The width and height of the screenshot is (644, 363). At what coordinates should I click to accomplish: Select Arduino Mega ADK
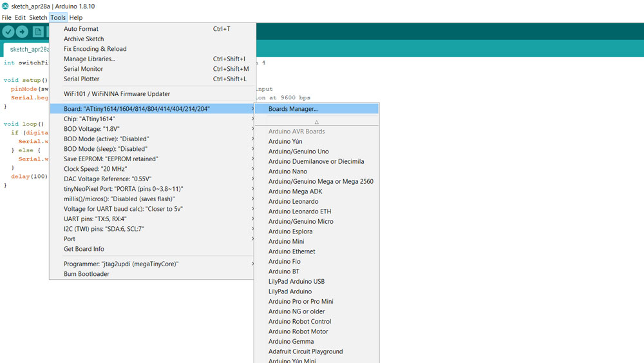click(317, 191)
